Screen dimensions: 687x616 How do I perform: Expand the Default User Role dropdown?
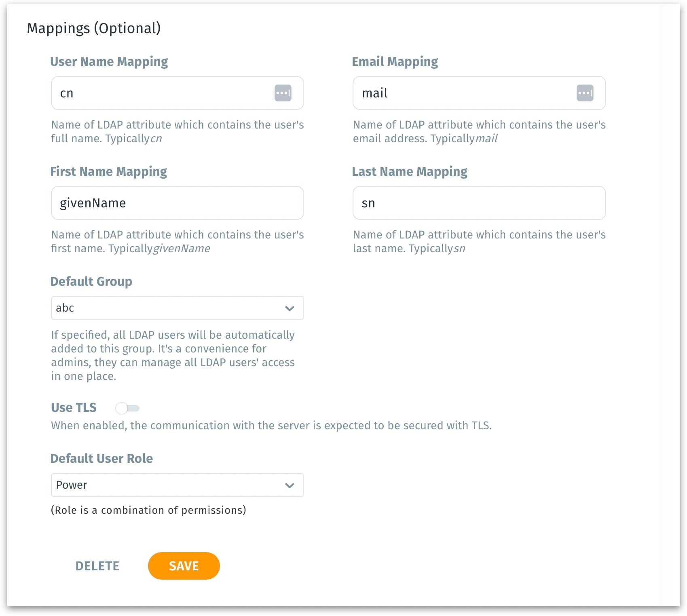coord(177,485)
